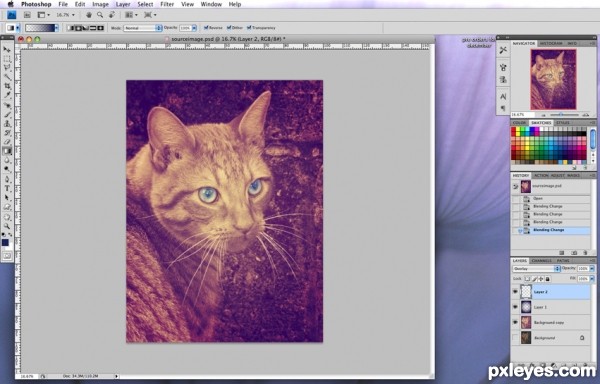
Task: Switch to the Masks tab
Action: [573, 176]
